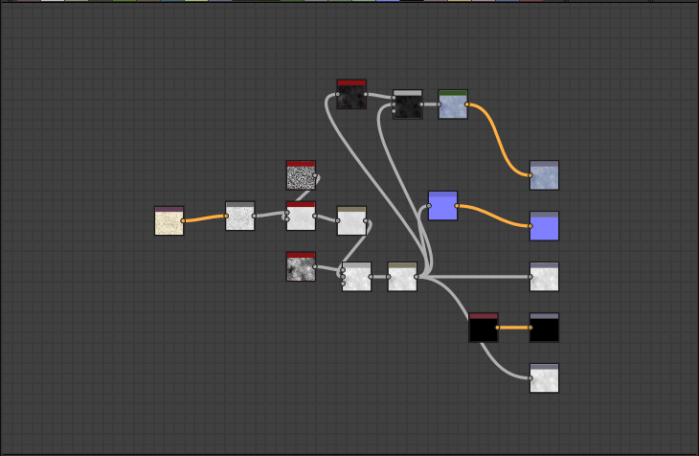
Task: Select the bottom-most white output node
Action: tap(544, 379)
